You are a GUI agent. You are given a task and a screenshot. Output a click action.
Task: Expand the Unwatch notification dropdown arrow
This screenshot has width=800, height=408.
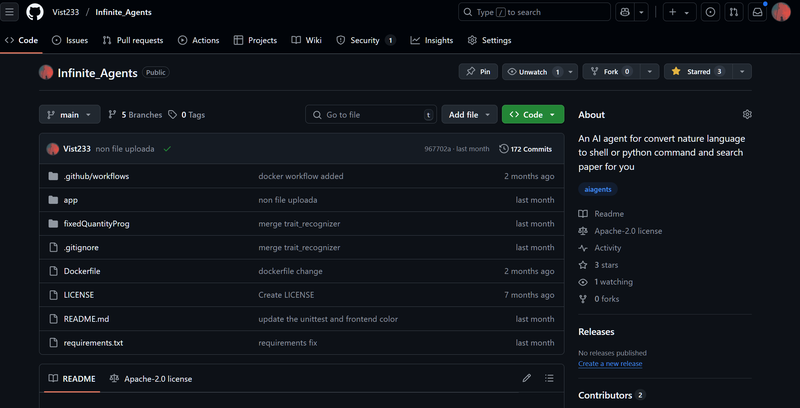pyautogui.click(x=571, y=72)
